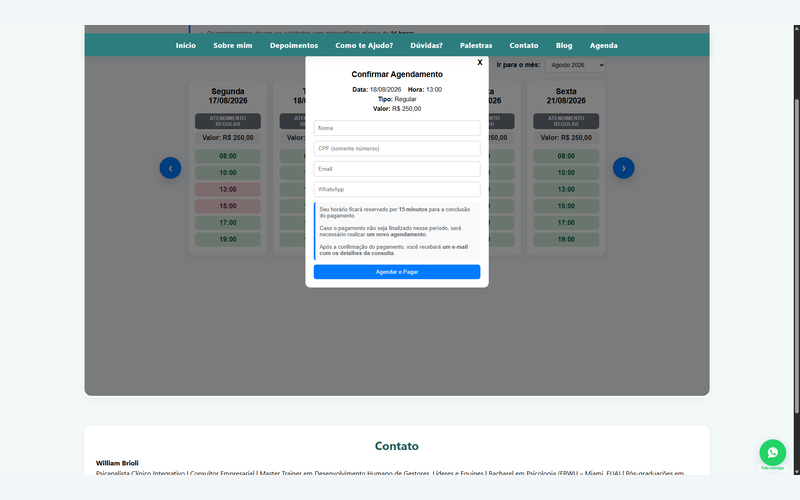Click the William Brioli name text
The height and width of the screenshot is (500, 800).
pyautogui.click(x=117, y=463)
